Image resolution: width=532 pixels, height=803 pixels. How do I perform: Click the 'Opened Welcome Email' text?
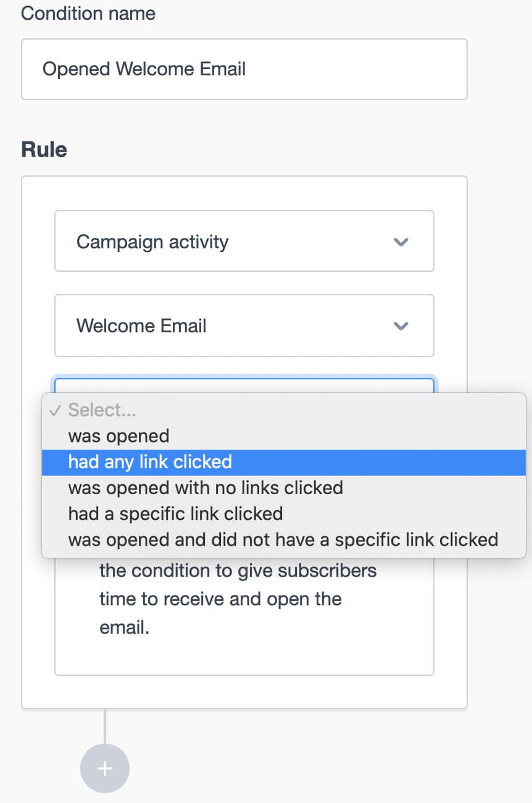click(144, 69)
